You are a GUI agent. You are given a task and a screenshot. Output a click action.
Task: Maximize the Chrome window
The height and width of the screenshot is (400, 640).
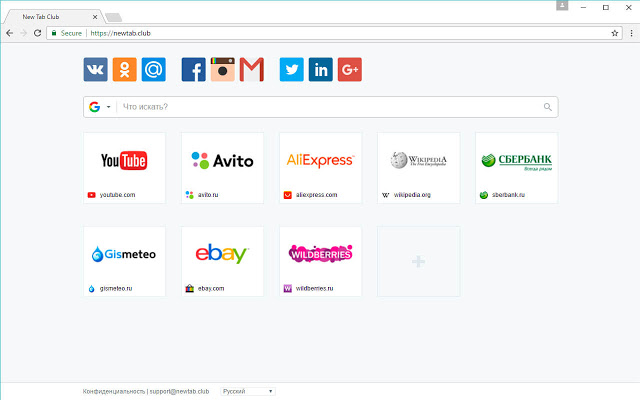(x=606, y=7)
